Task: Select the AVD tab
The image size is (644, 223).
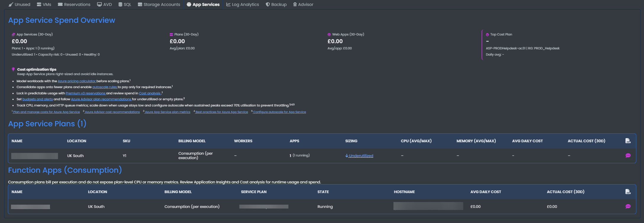Action: point(104,4)
